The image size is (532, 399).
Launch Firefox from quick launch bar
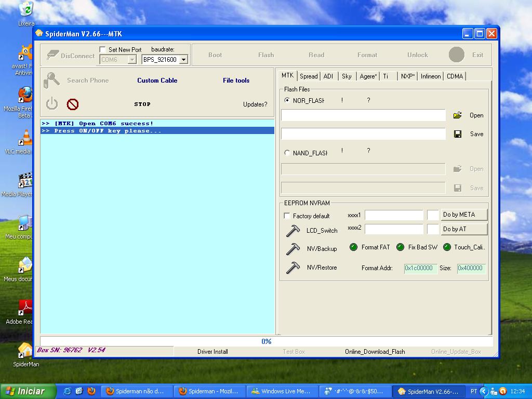(91, 391)
